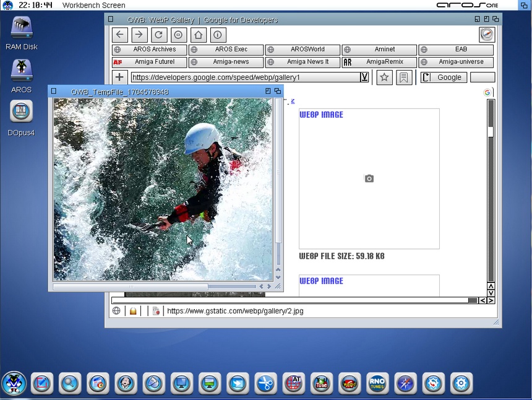This screenshot has height=400, width=532.
Task: Click the browser Back arrow button
Action: point(120,35)
